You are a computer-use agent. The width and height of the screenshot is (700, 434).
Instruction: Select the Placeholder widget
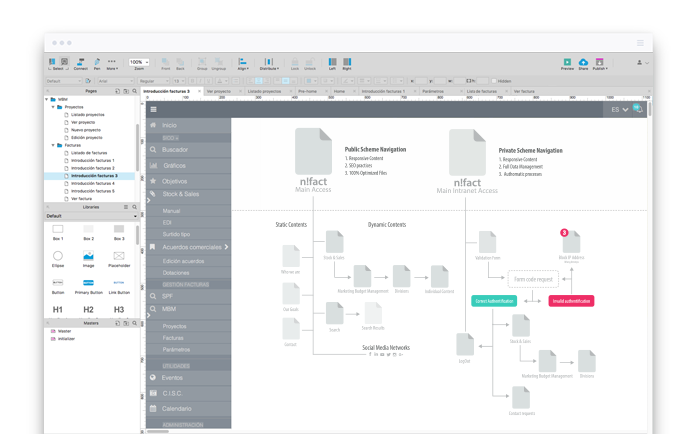click(119, 259)
